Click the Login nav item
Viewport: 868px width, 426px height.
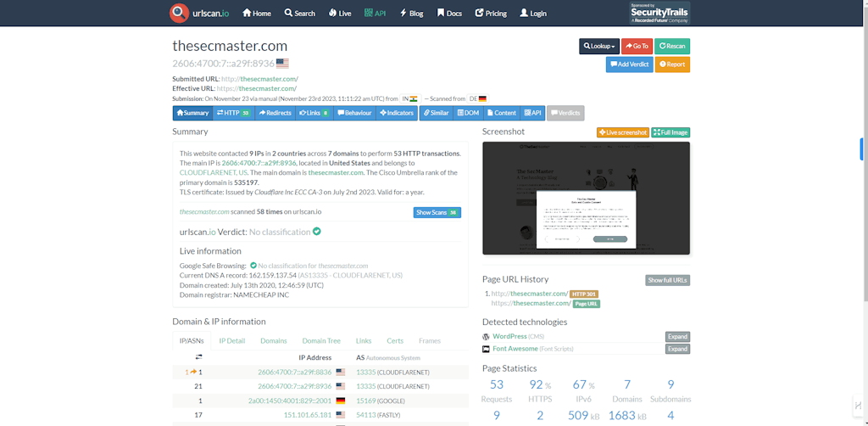pyautogui.click(x=533, y=14)
